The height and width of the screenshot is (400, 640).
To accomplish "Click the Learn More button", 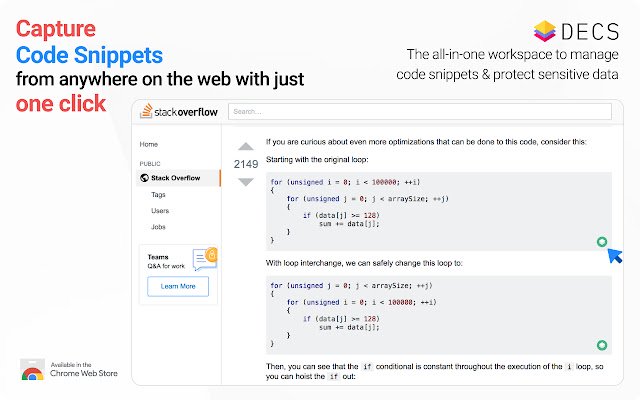I will [x=178, y=286].
